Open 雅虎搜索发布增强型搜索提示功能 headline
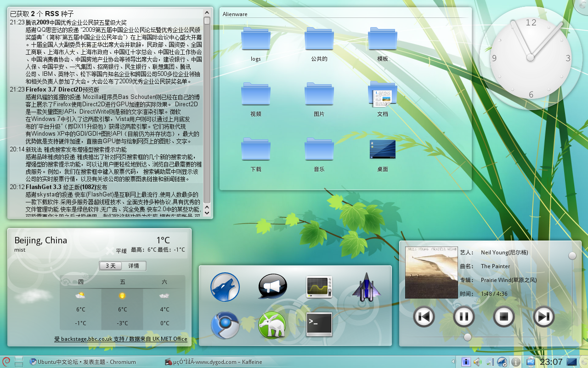The width and height of the screenshot is (588, 368). click(76, 149)
